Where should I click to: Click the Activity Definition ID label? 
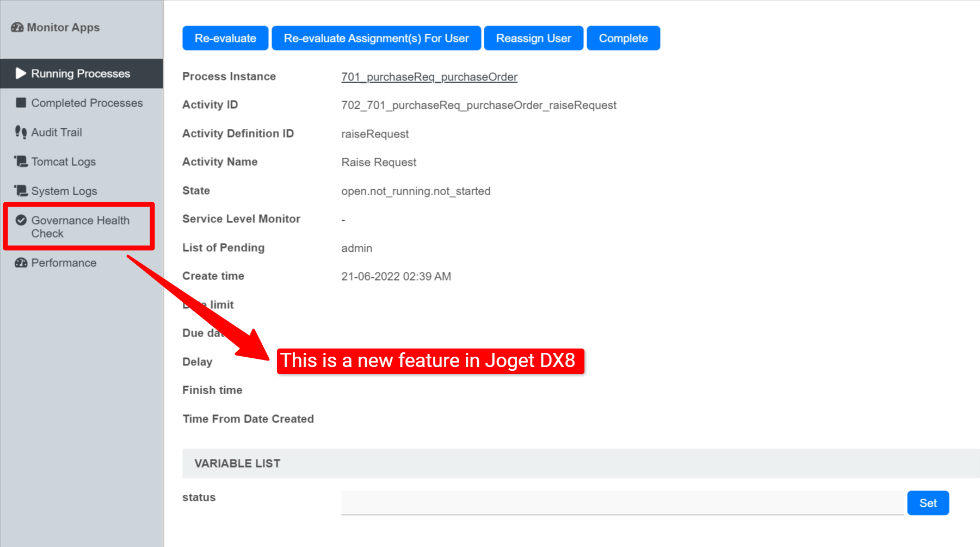coord(238,134)
